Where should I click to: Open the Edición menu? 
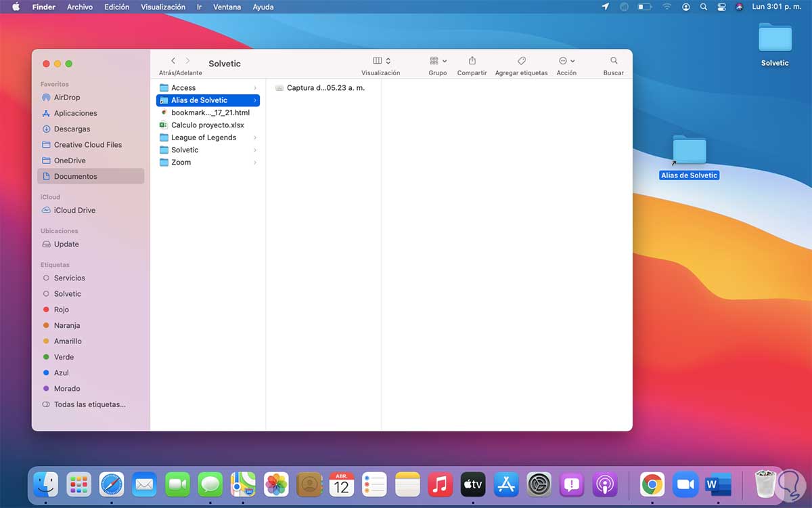[x=116, y=7]
